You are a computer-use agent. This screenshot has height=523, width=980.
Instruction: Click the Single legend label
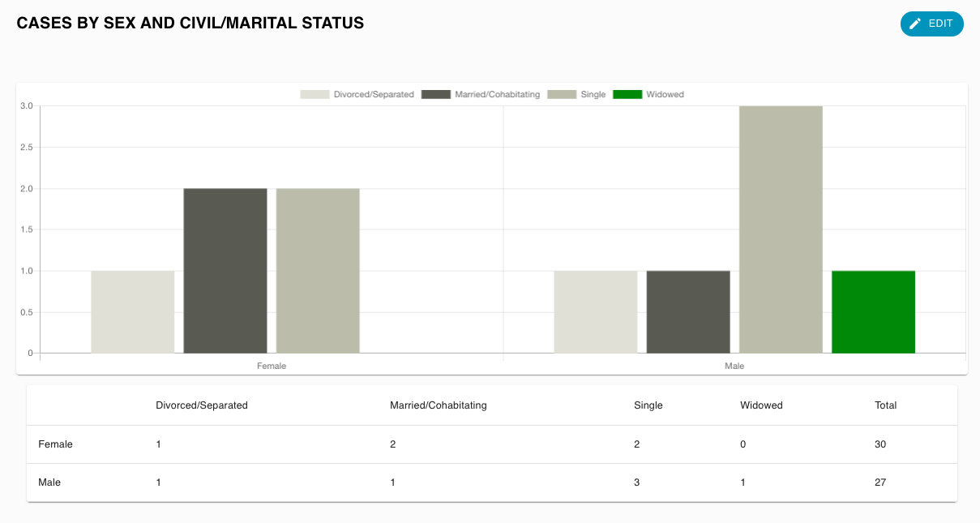click(593, 95)
